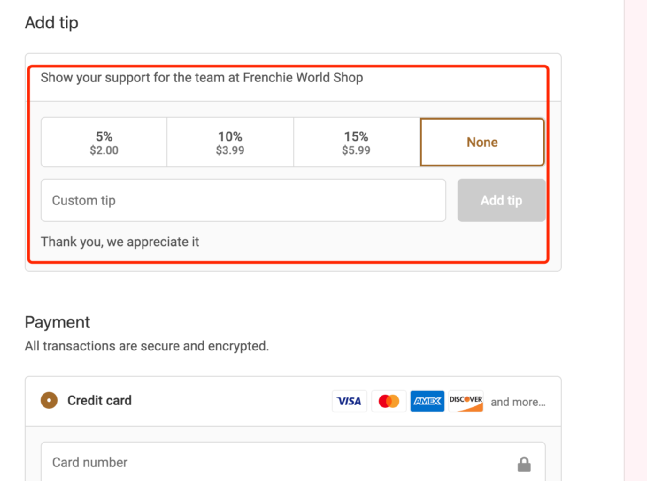Click the Visa card logo
This screenshot has height=481, width=647.
[349, 401]
